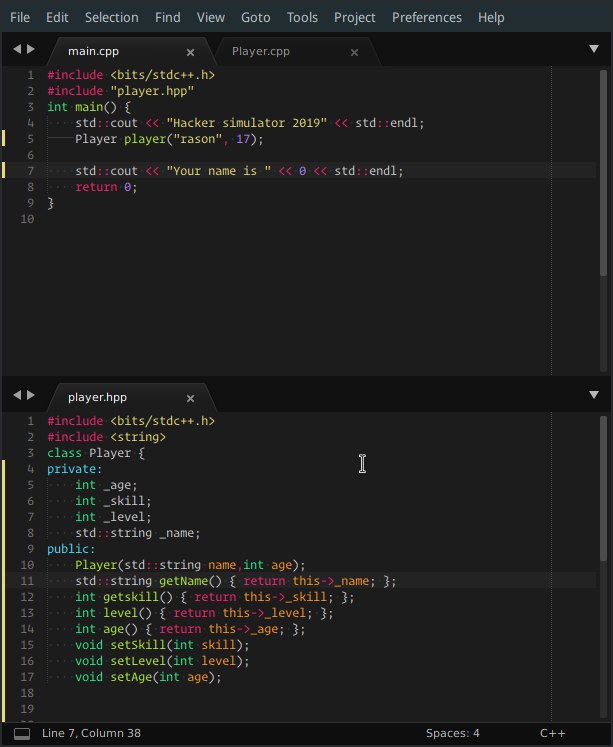Open the Selection menu
The height and width of the screenshot is (747, 613).
point(111,18)
